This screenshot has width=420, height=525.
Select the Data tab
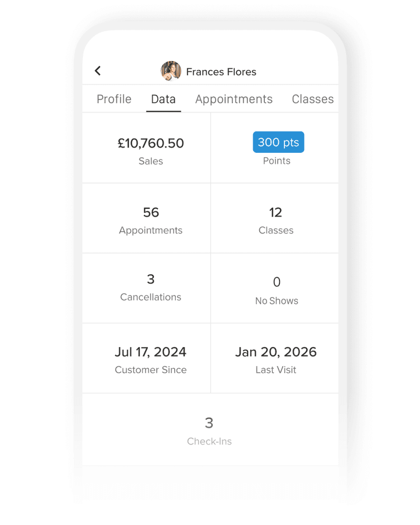tap(163, 99)
